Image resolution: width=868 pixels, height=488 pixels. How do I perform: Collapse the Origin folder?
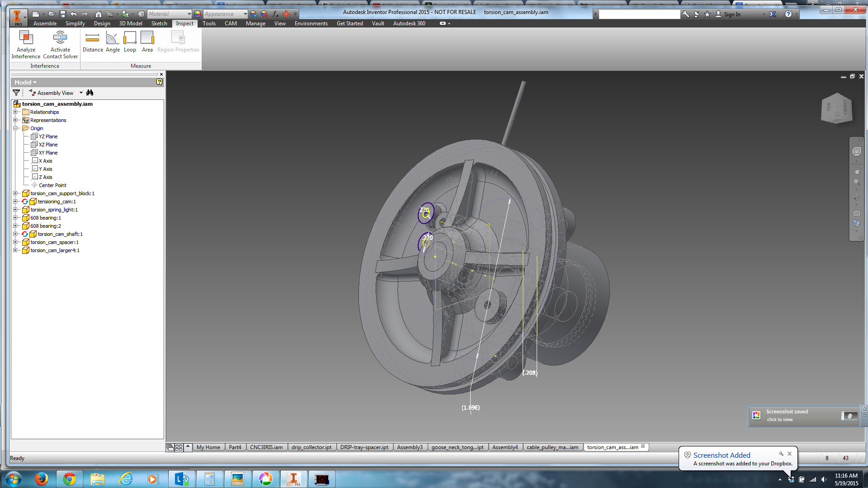coord(15,128)
